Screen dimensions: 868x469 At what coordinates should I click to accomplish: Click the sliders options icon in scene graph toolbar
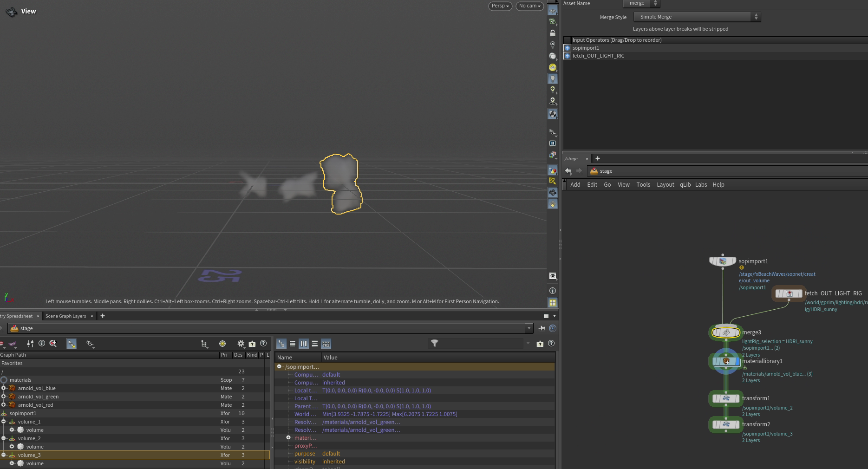coord(30,344)
